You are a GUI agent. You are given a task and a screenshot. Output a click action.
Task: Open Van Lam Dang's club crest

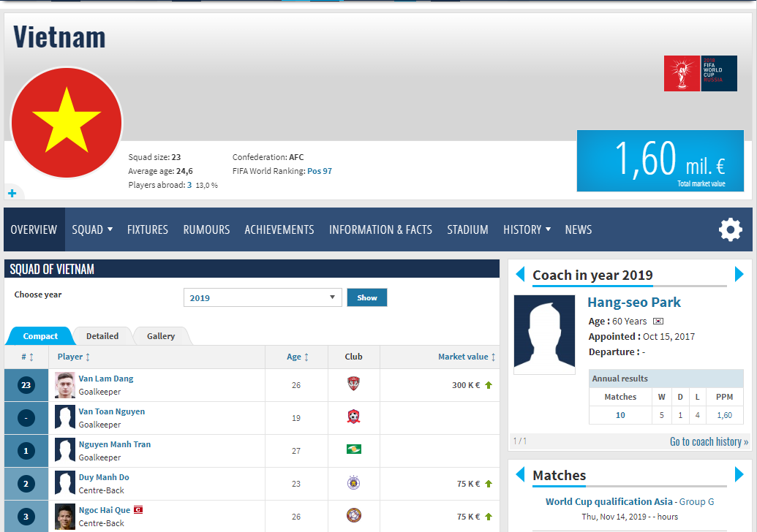click(x=353, y=384)
